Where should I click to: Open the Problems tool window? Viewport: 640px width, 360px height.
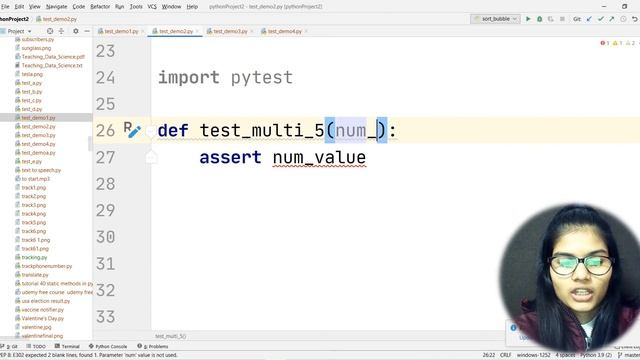(x=153, y=346)
